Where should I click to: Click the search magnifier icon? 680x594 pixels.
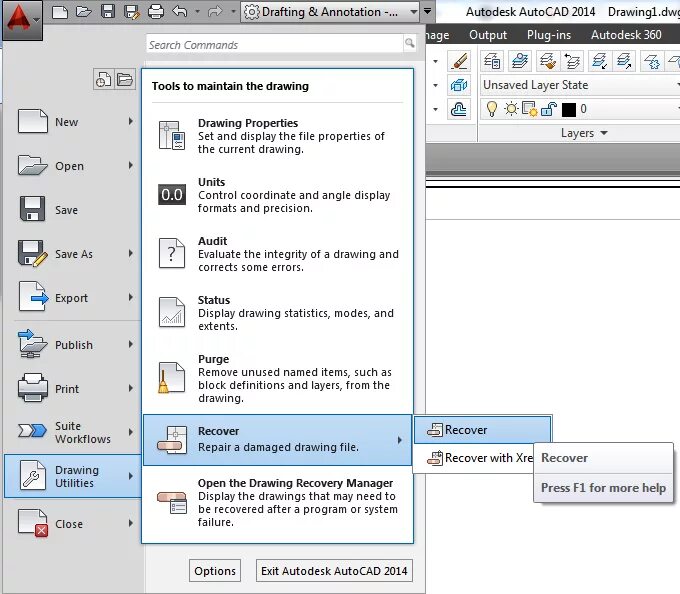[x=409, y=43]
